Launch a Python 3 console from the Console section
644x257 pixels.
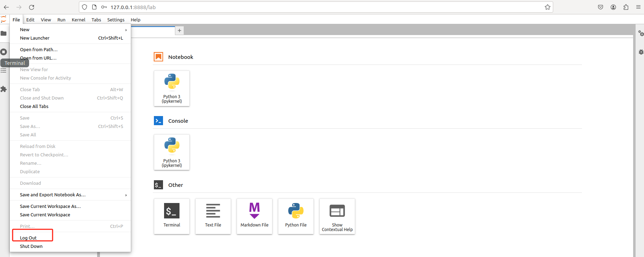[172, 153]
